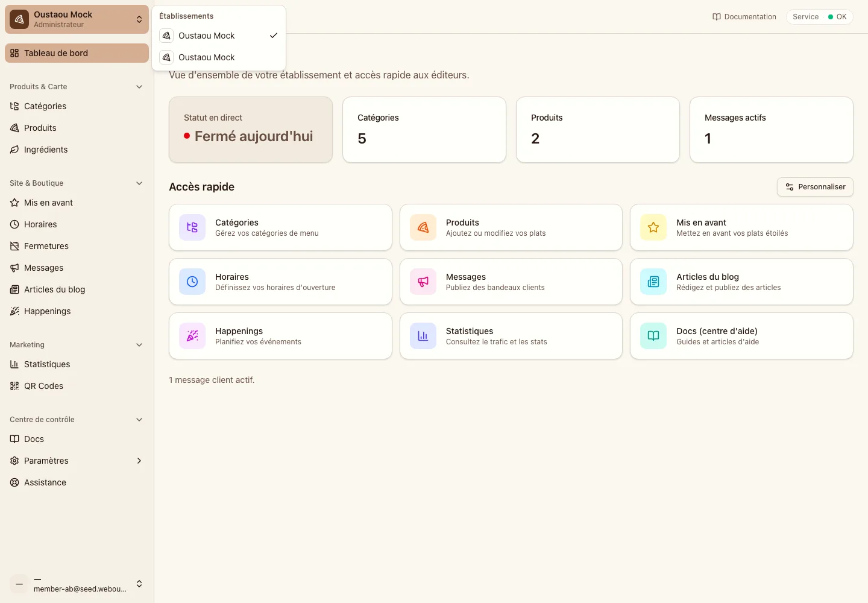868x603 pixels.
Task: Click the Oustaou Mock logo icon in sidebar header
Action: [x=19, y=19]
